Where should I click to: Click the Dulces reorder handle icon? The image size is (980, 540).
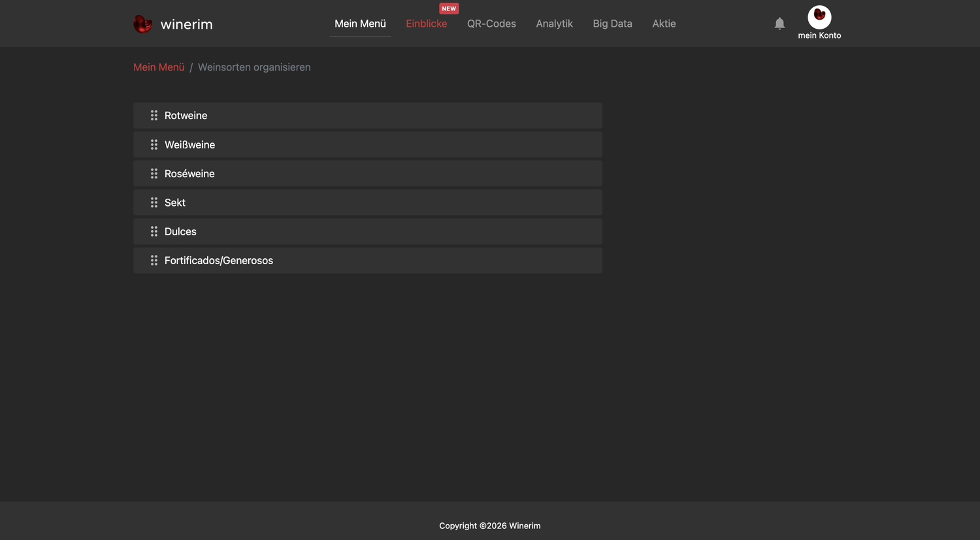click(x=154, y=231)
